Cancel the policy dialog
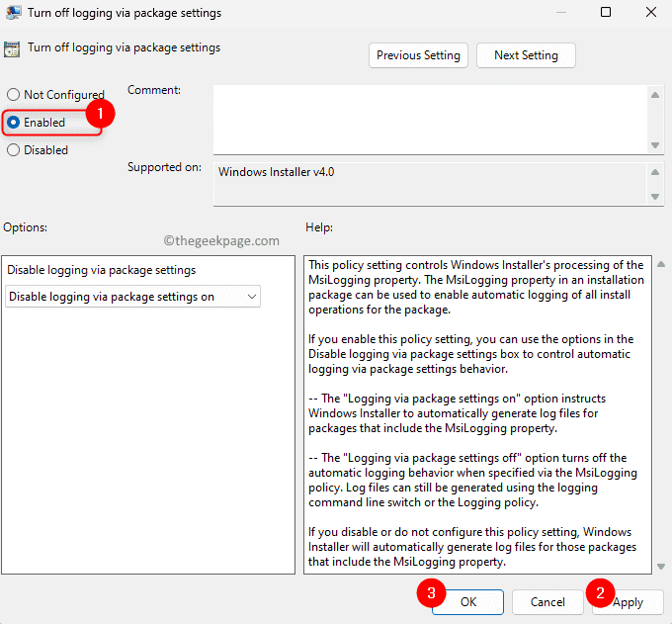 point(547,601)
